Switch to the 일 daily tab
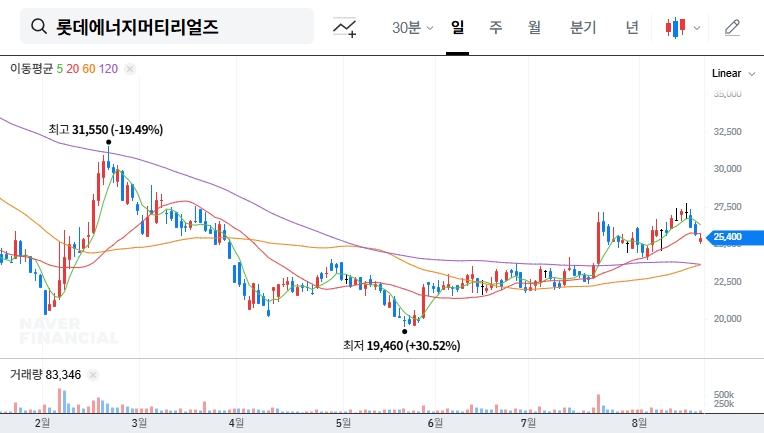Viewport: 764px width, 433px height. click(x=458, y=27)
